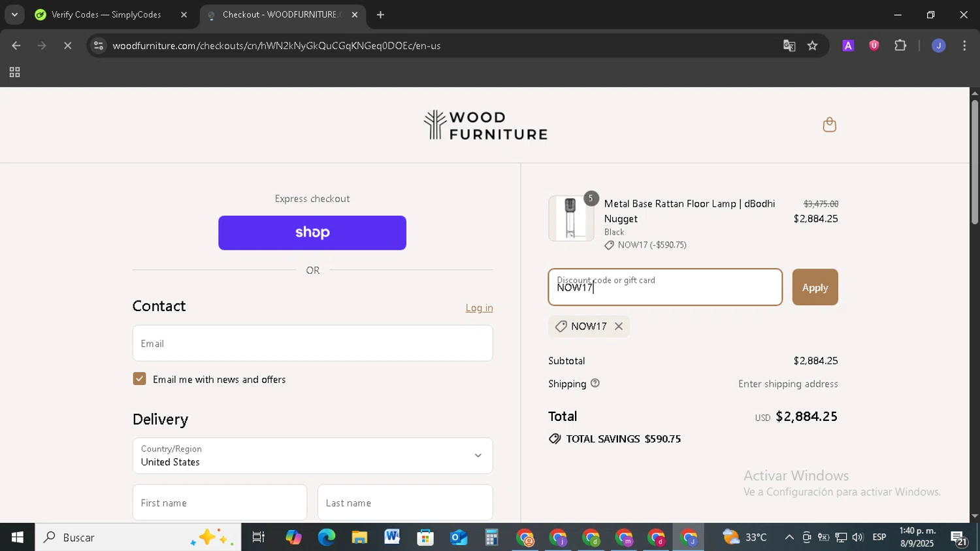The height and width of the screenshot is (551, 980).
Task: Click the shipping help question mark icon
Action: 595,384
